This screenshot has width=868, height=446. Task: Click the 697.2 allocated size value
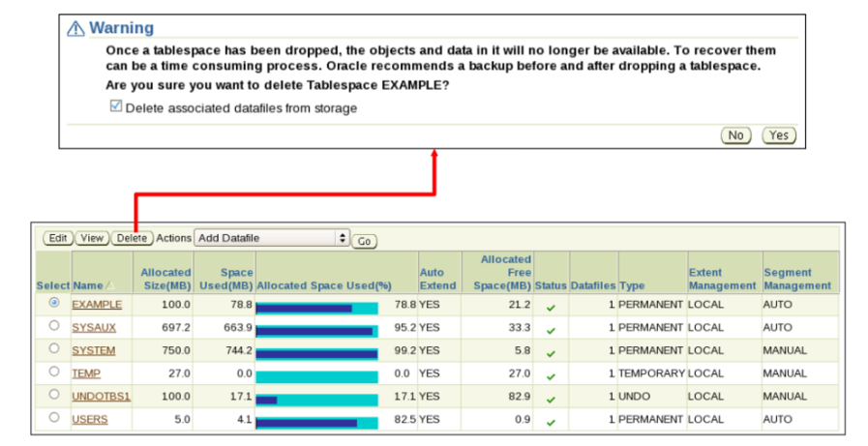(x=176, y=328)
